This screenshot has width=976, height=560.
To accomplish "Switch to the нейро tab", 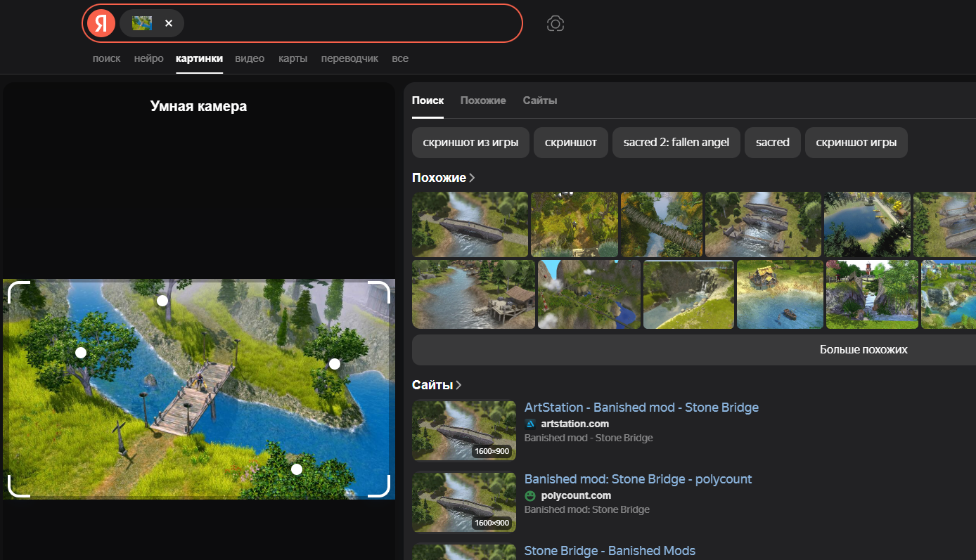I will pyautogui.click(x=148, y=58).
